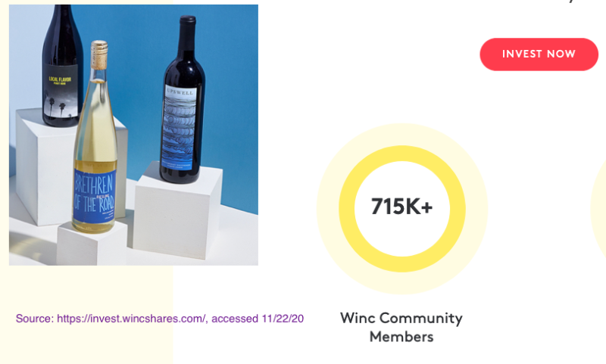Click the Brethren of the Road bottle
Viewport: 606px width, 364px height.
95,137
